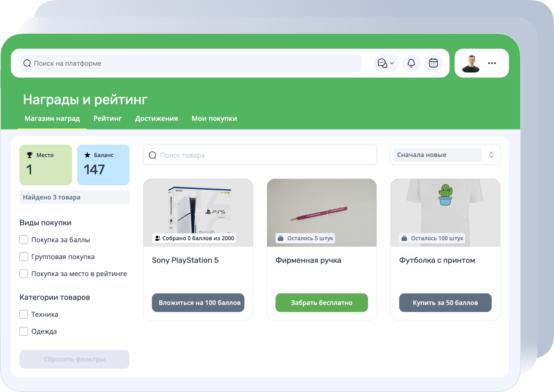Click Сбросить фильтры button
The image size is (554, 392).
point(74,359)
